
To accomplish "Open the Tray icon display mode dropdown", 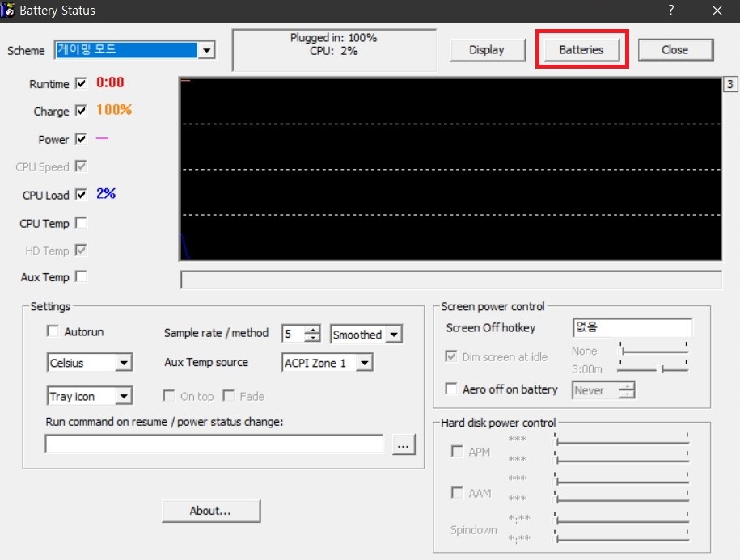I will tap(123, 396).
